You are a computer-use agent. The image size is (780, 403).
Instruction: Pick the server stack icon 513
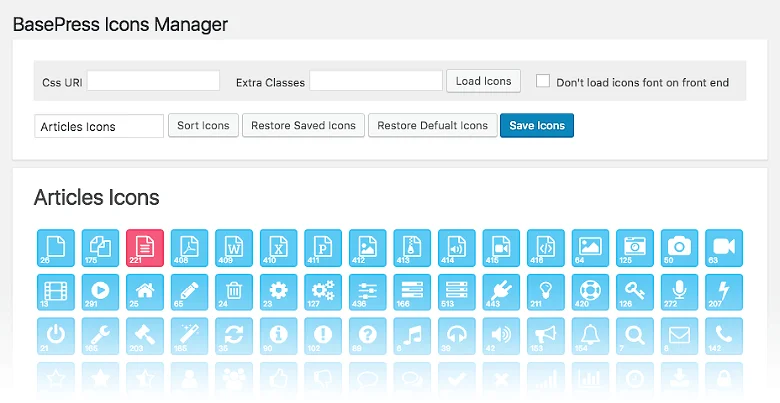click(x=457, y=292)
